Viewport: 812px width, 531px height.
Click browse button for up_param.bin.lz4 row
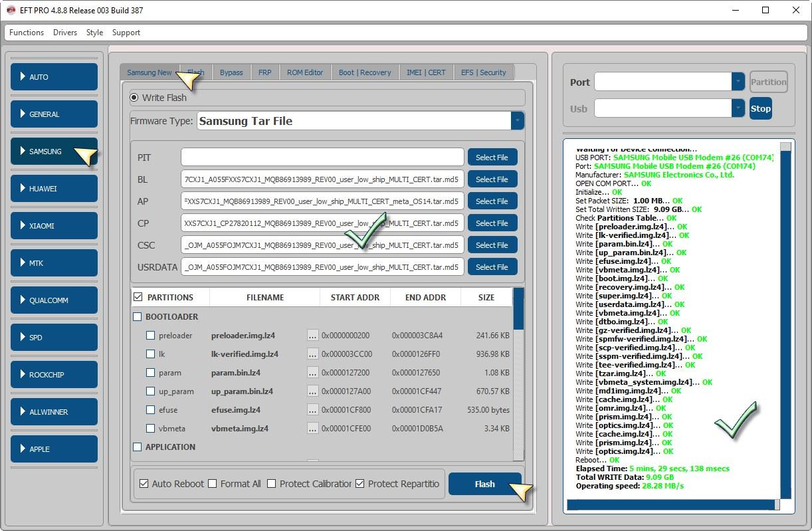tap(312, 391)
